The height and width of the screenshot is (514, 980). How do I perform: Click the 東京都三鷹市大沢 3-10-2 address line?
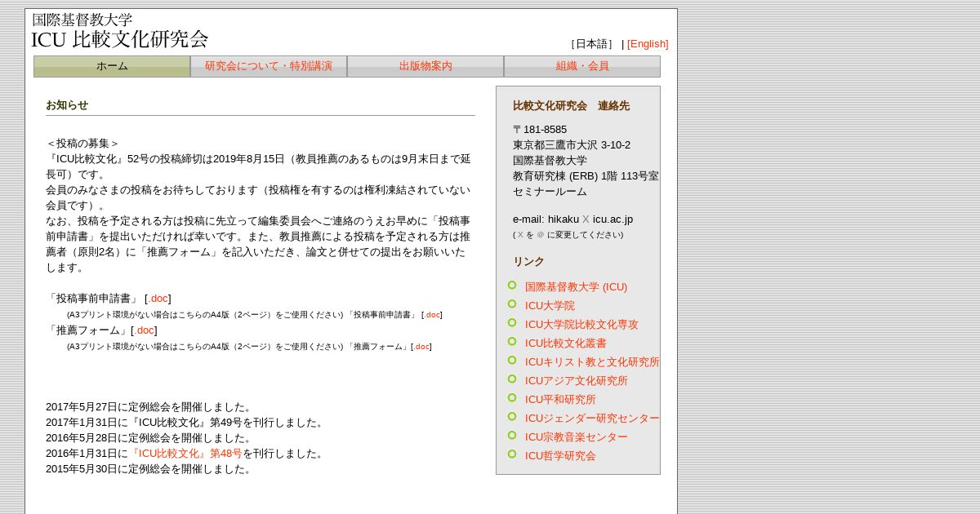[x=572, y=145]
